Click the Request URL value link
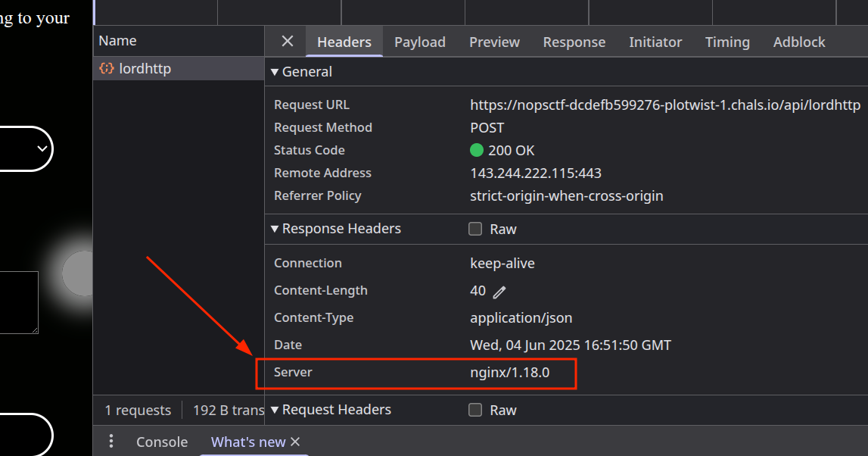The width and height of the screenshot is (868, 456). [x=664, y=104]
